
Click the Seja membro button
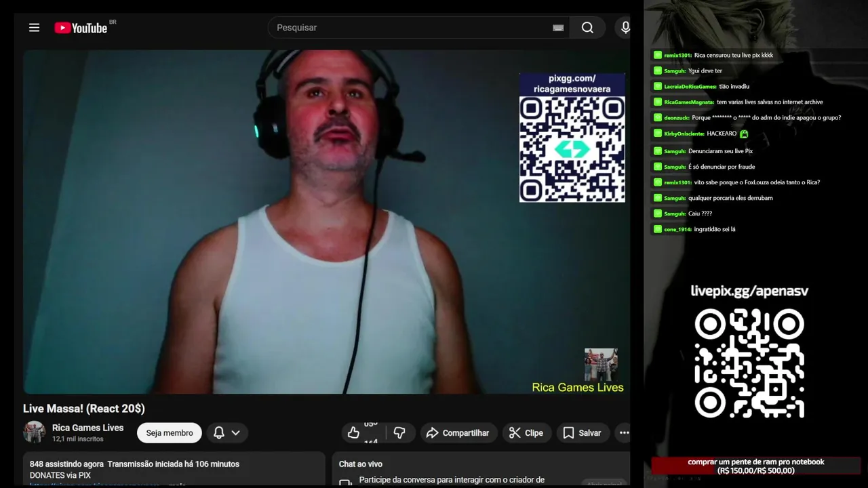click(170, 432)
